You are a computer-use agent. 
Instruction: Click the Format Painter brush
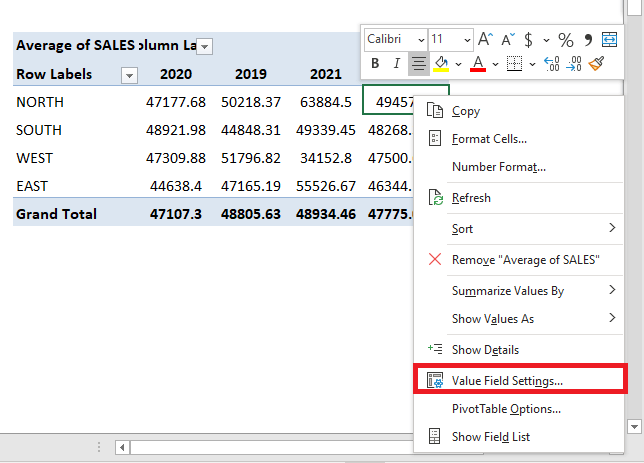click(596, 64)
